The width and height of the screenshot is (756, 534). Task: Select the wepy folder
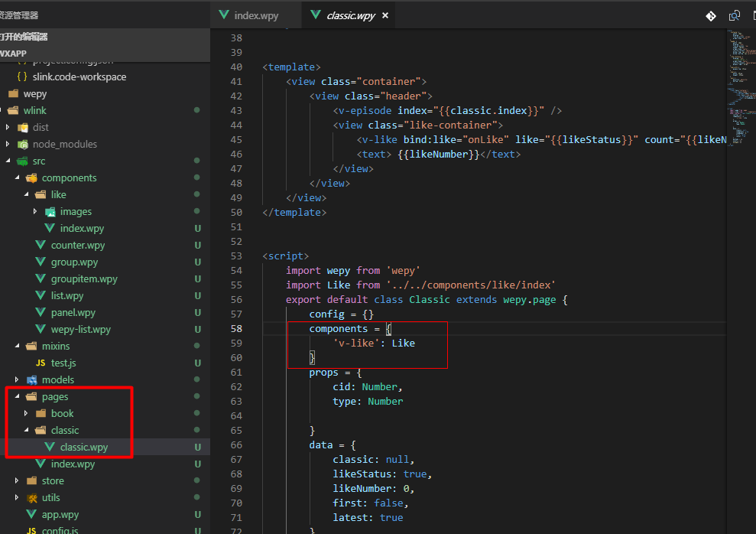[34, 93]
